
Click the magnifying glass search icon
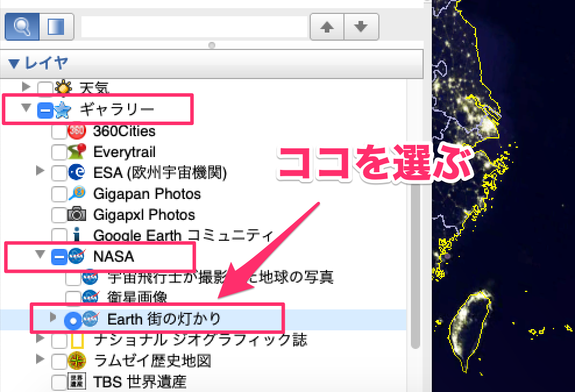pyautogui.click(x=22, y=27)
